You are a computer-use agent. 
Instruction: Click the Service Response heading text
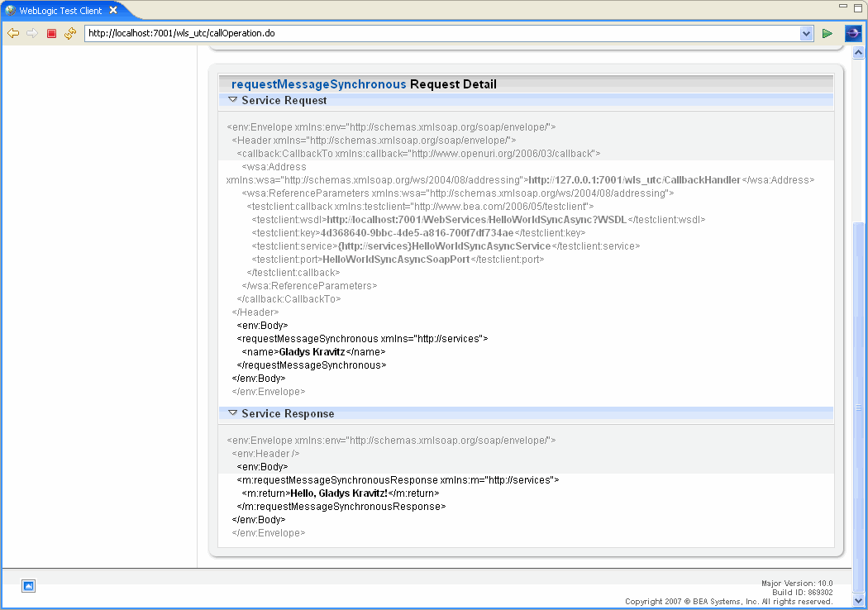click(x=288, y=413)
